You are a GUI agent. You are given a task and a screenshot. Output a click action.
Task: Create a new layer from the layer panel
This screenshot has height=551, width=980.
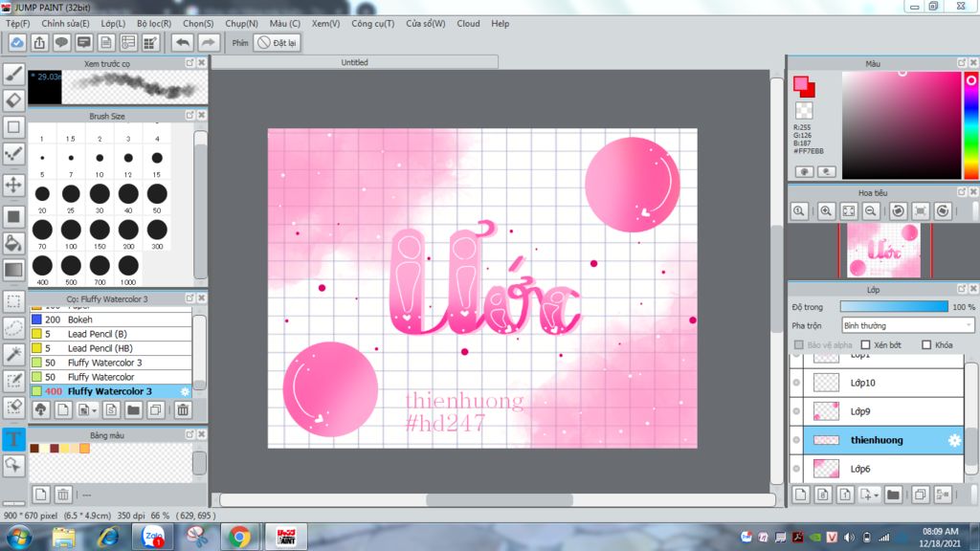click(801, 495)
